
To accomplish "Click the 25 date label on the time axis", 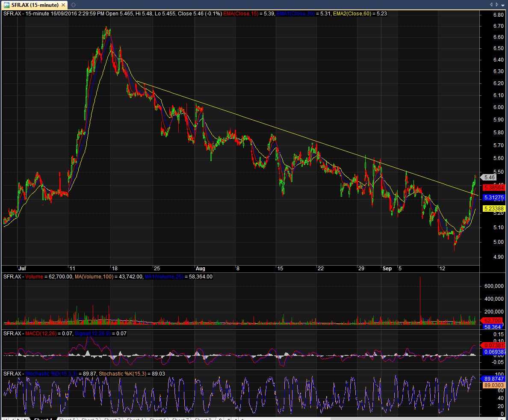I will tap(157, 268).
